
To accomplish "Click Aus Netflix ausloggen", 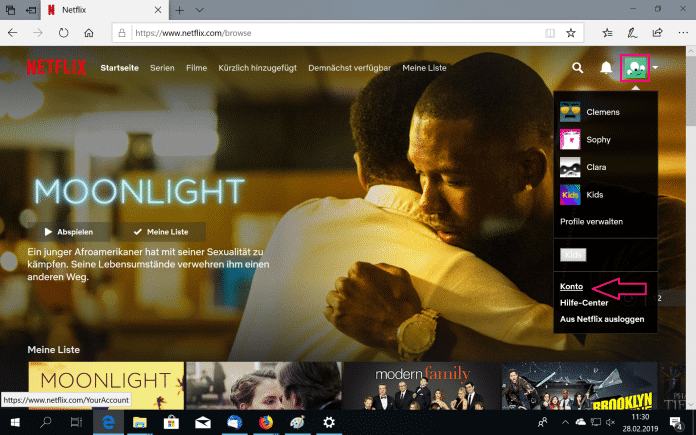I will click(600, 319).
